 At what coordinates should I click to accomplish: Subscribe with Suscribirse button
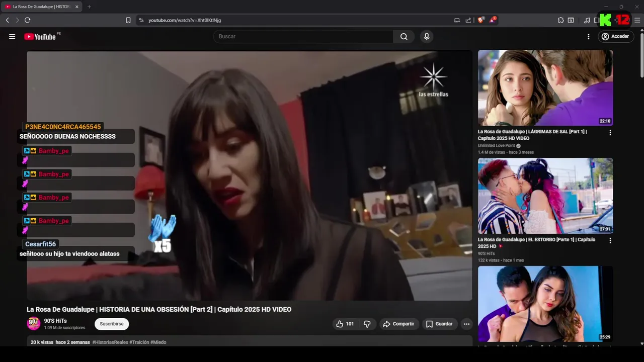(112, 324)
